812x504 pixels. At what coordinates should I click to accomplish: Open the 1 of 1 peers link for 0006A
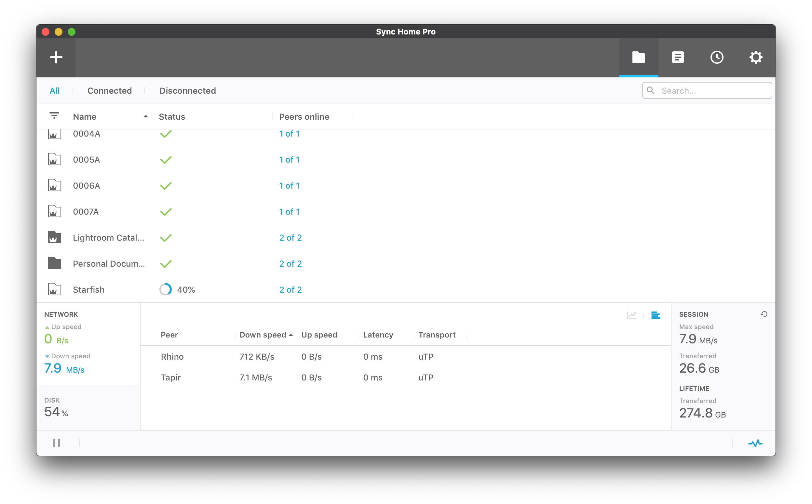(290, 186)
